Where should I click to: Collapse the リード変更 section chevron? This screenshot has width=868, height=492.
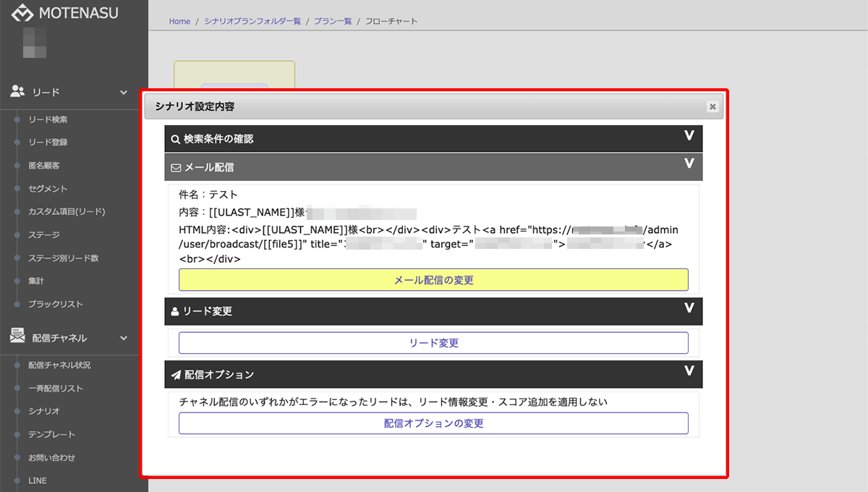click(x=689, y=308)
